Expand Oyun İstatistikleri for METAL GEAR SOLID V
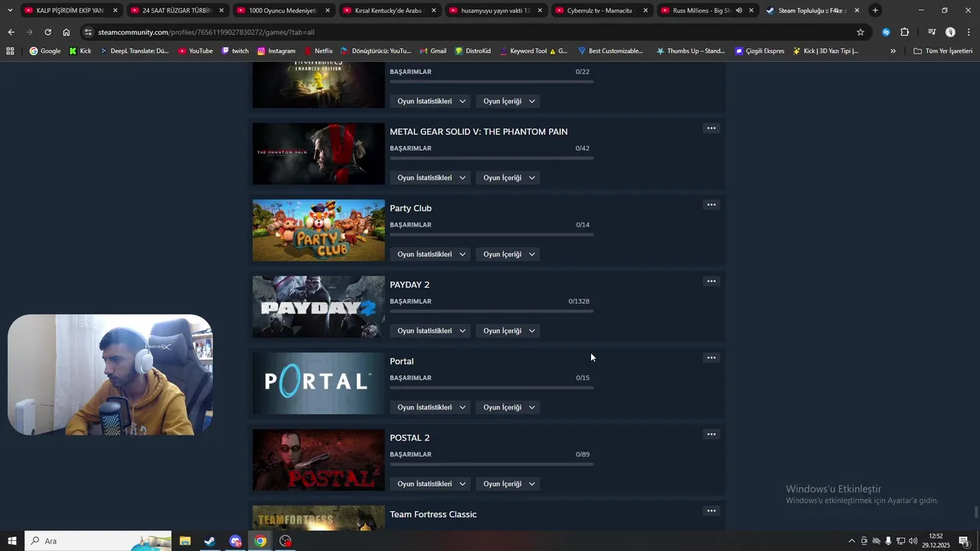This screenshot has width=980, height=551. click(x=431, y=178)
